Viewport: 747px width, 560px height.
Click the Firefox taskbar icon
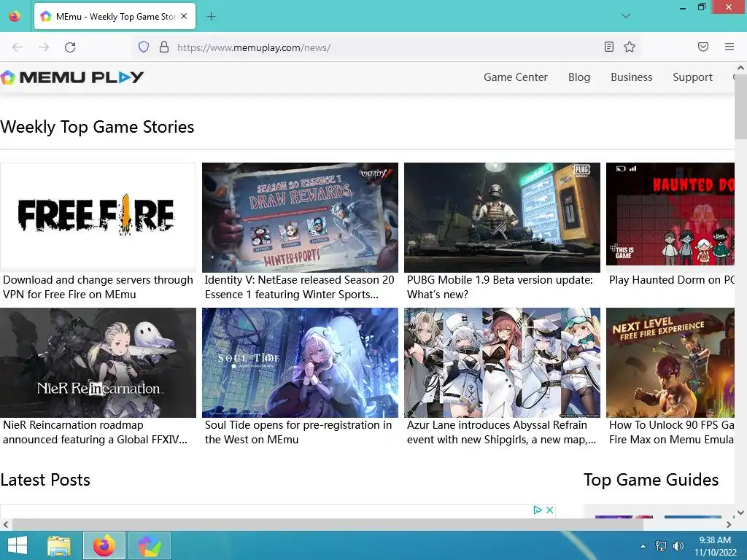click(x=104, y=545)
